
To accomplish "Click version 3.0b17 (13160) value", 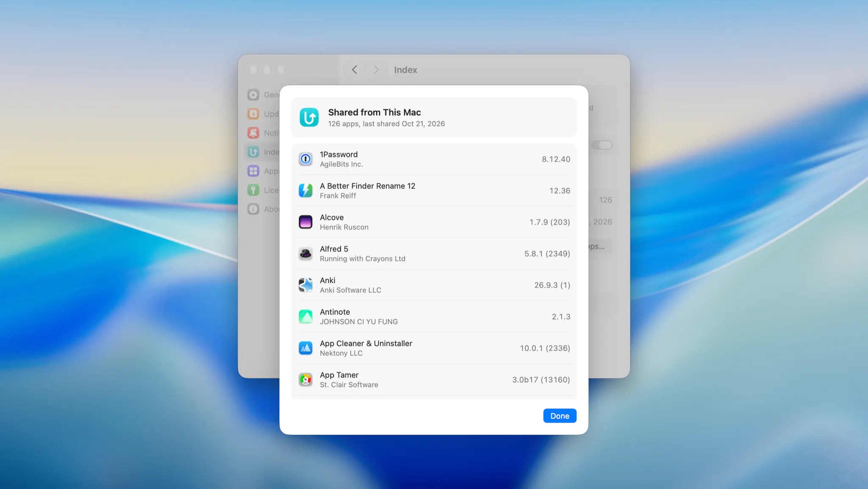I will (x=541, y=380).
